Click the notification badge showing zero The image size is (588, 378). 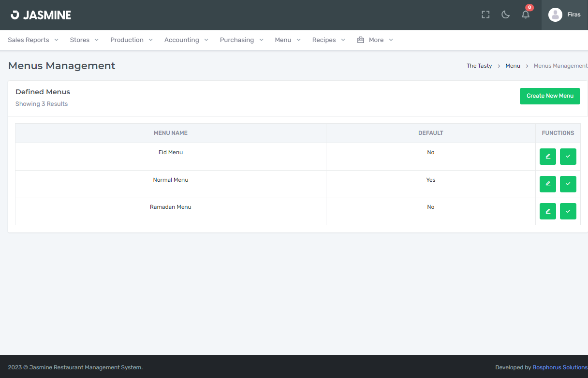tap(529, 7)
